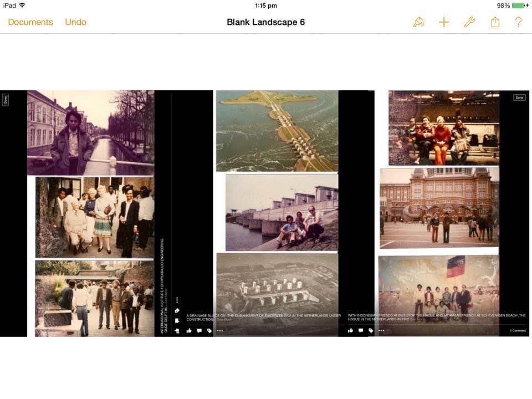The width and height of the screenshot is (532, 399).
Task: Open the wrench Tools menu
Action: pos(469,22)
